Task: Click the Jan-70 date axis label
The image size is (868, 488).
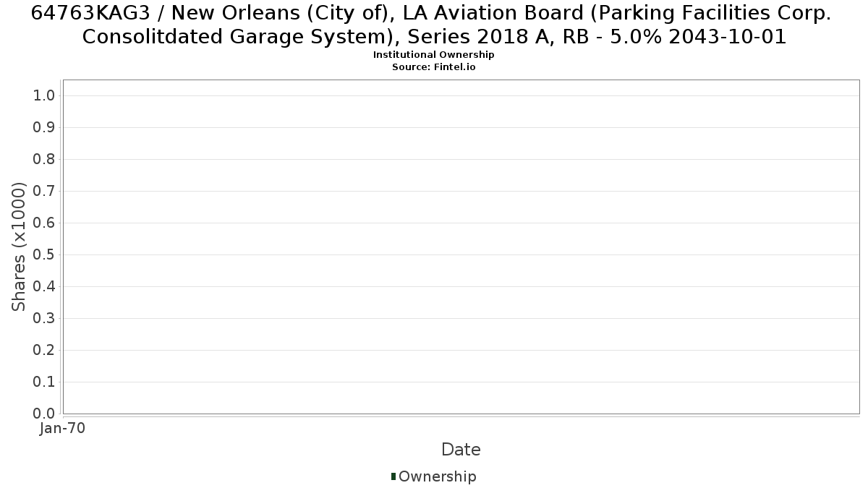Action: pos(63,428)
